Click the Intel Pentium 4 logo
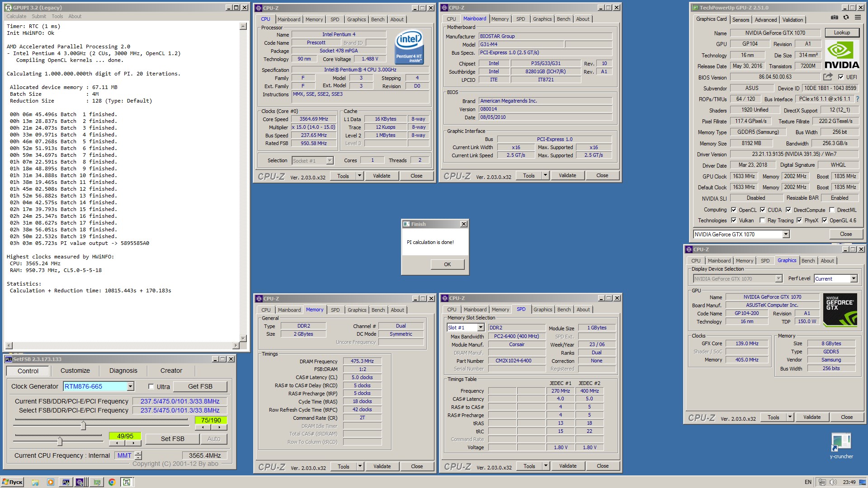This screenshot has height=488, width=868. 409,47
